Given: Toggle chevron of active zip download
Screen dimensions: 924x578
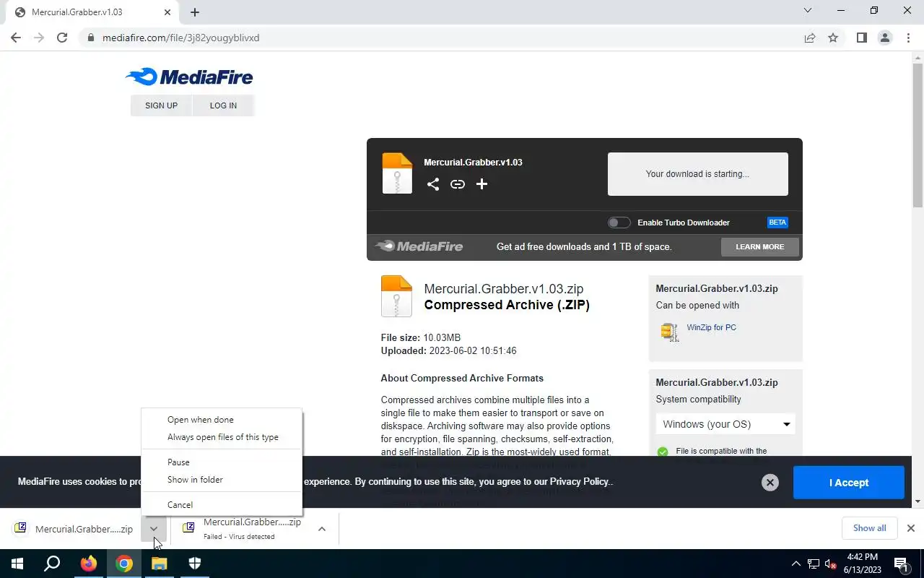Looking at the screenshot, I should click(154, 529).
